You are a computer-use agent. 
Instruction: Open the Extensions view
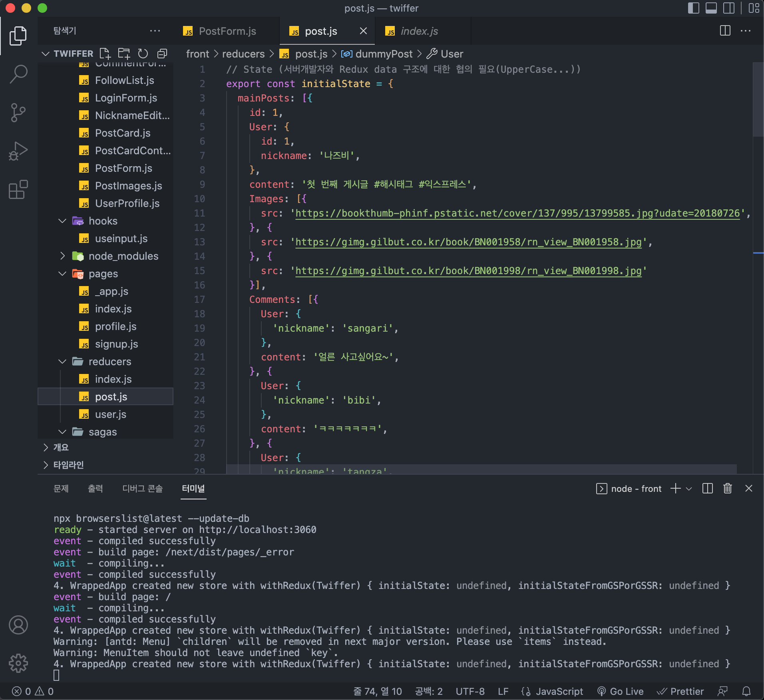tap(18, 189)
